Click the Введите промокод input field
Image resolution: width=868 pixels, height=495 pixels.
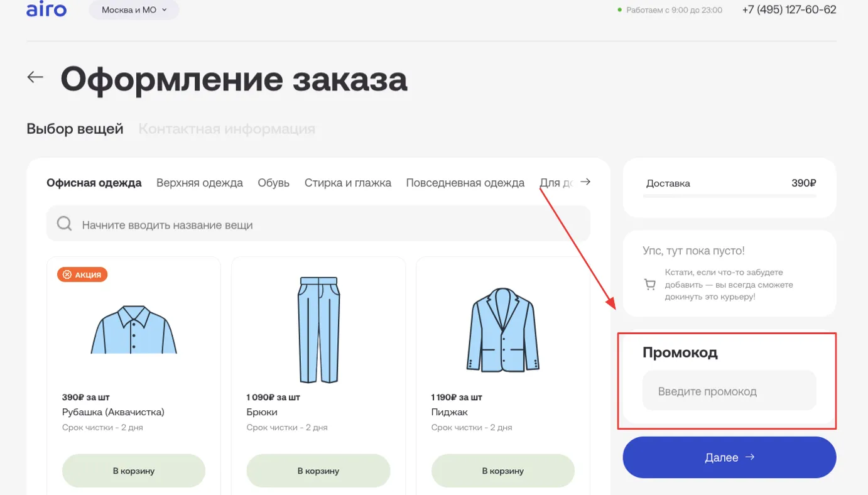tap(729, 391)
